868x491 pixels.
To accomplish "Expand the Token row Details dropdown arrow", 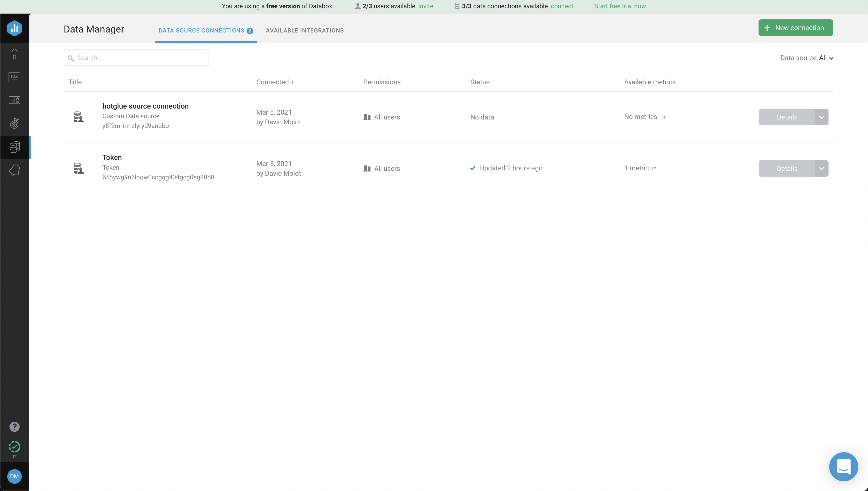I will tap(821, 168).
